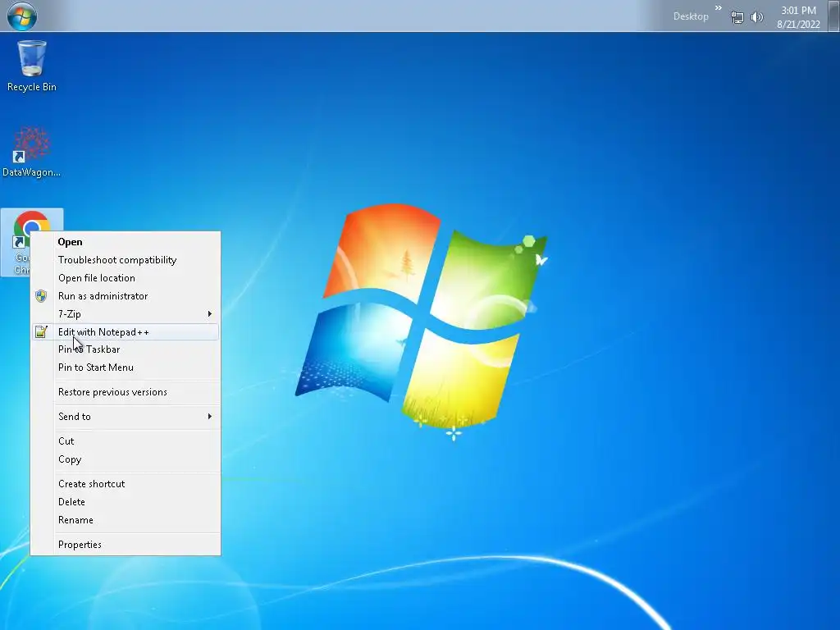Choose Delete in the context menu
The width and height of the screenshot is (840, 630).
tap(126, 502)
